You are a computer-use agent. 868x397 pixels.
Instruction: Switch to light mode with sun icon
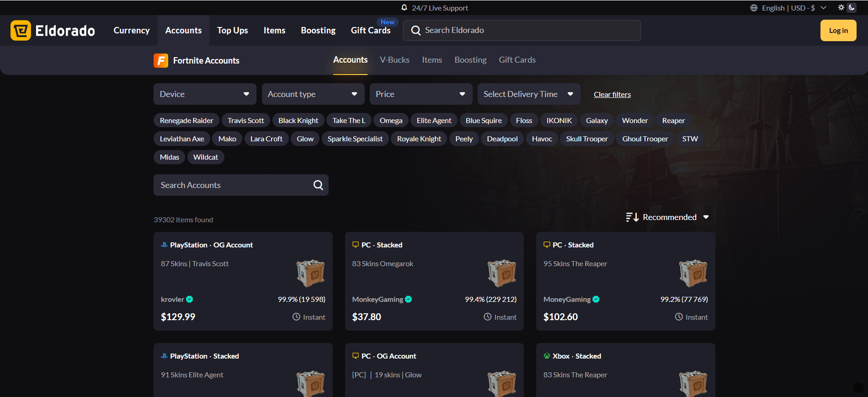click(841, 7)
